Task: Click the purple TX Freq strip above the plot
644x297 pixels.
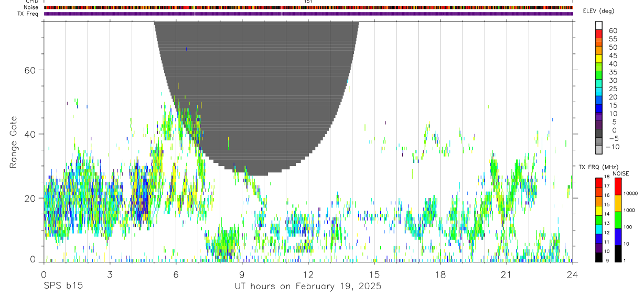Action: tap(308, 14)
